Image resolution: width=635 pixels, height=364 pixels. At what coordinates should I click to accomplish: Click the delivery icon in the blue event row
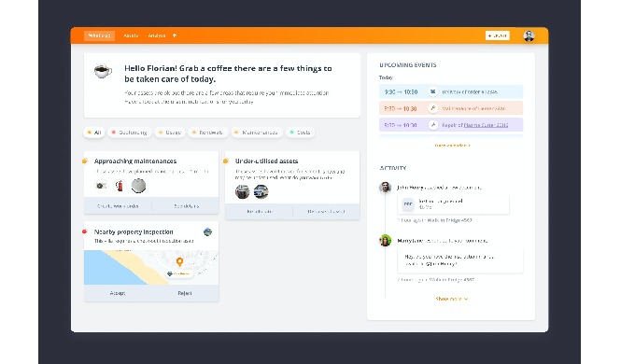point(432,91)
